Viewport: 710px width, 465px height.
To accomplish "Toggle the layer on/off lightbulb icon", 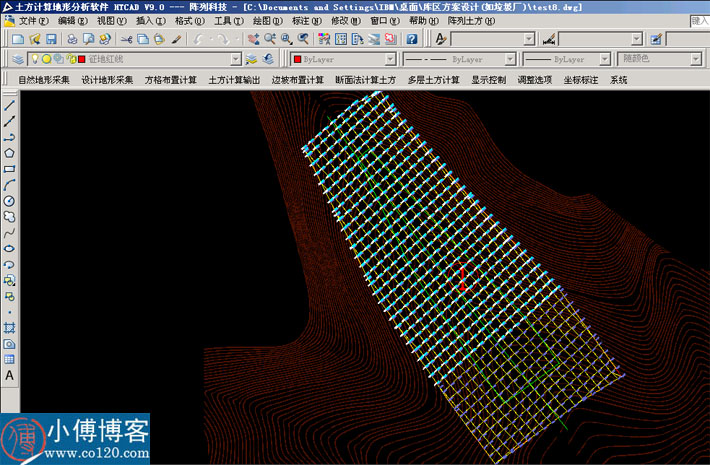I will 34,59.
